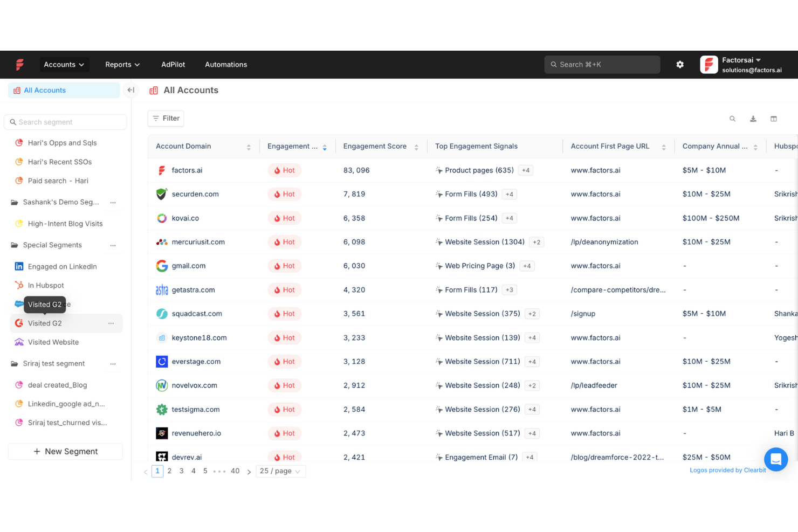Open the Accounts dropdown menu

(64, 65)
